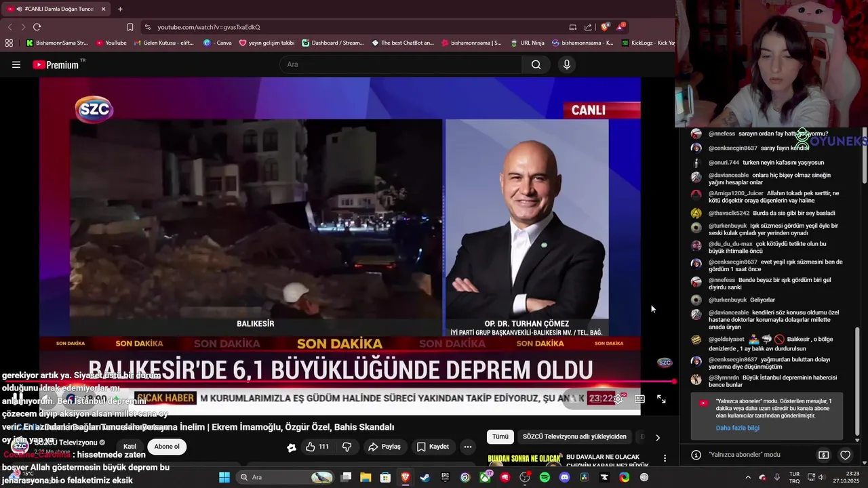Open Steam from the taskbar
The image size is (868, 488).
[425, 477]
